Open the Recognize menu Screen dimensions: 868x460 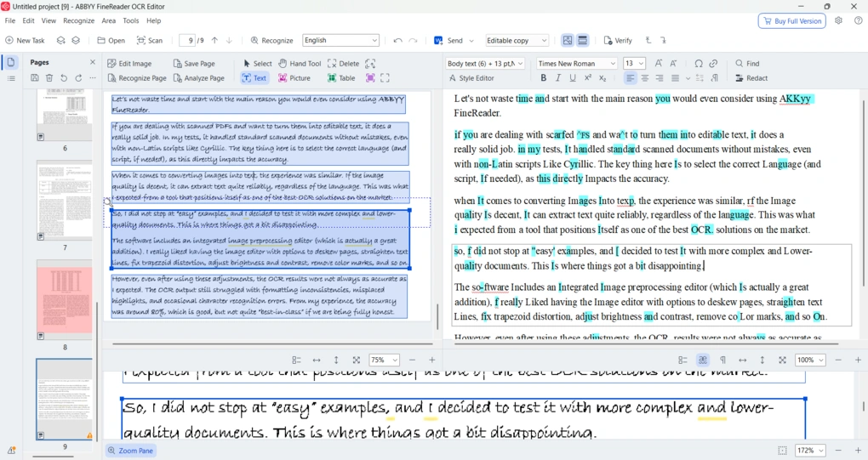78,20
